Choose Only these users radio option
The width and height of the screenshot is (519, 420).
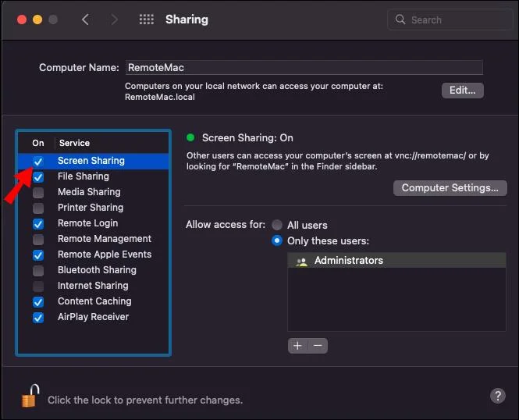point(277,241)
